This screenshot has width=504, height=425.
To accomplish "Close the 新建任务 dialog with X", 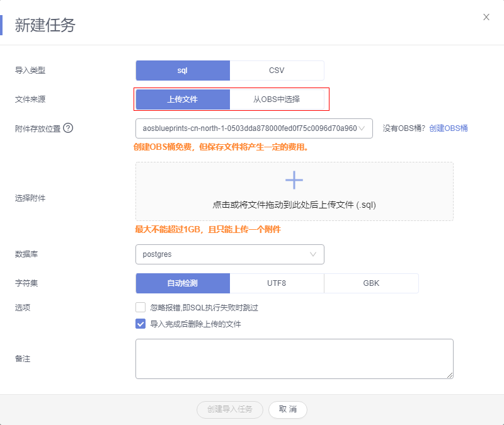I will pos(486,17).
